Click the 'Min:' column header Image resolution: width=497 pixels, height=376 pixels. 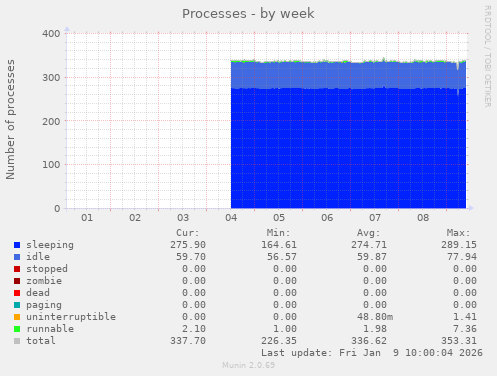[x=278, y=233]
